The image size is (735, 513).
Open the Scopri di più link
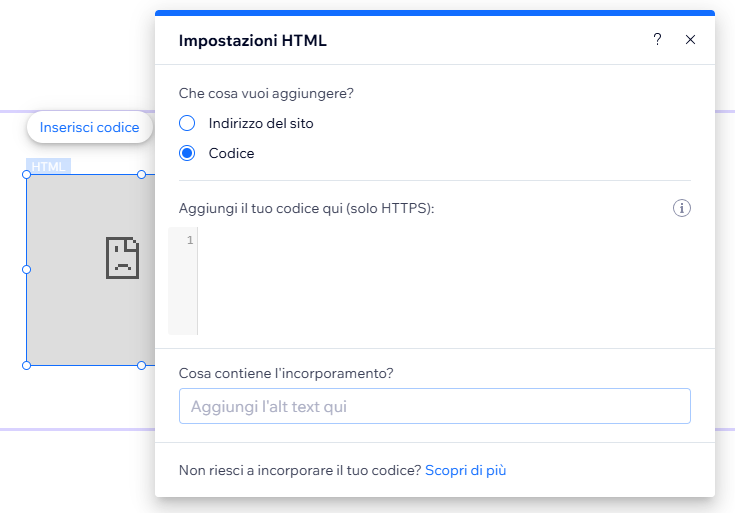tap(465, 470)
